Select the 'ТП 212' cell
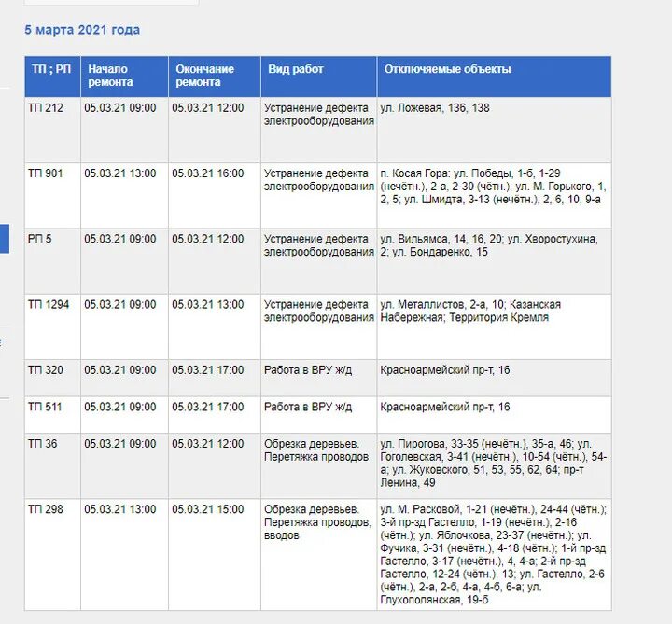The width and height of the screenshot is (672, 624). (x=52, y=130)
